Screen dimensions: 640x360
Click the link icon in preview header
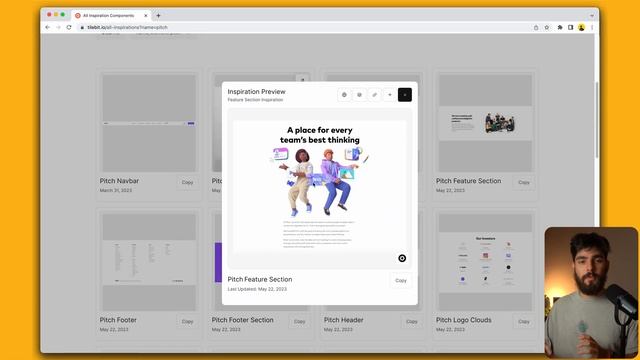[x=374, y=95]
